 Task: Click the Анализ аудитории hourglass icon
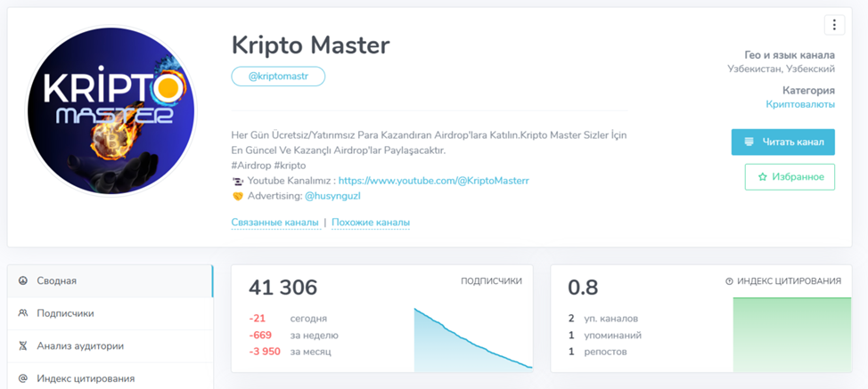coord(23,346)
